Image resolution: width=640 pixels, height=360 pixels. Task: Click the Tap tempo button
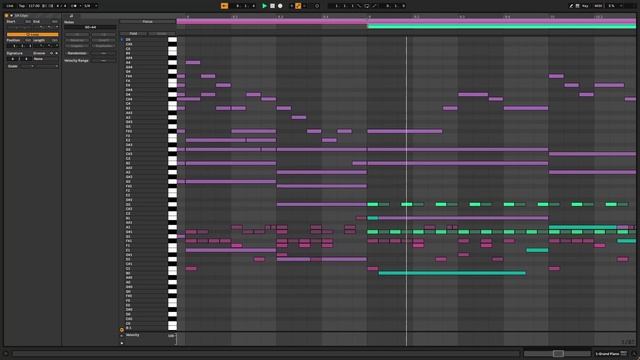22,6
